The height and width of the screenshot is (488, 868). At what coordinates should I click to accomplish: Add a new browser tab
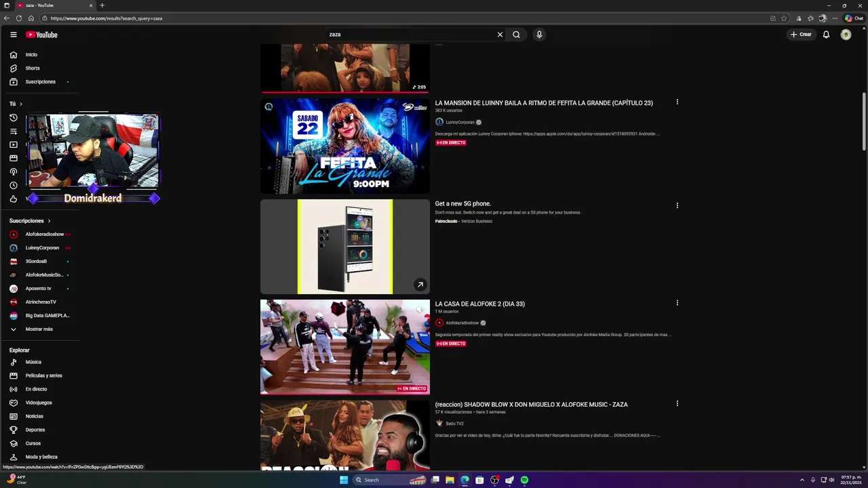tap(102, 5)
